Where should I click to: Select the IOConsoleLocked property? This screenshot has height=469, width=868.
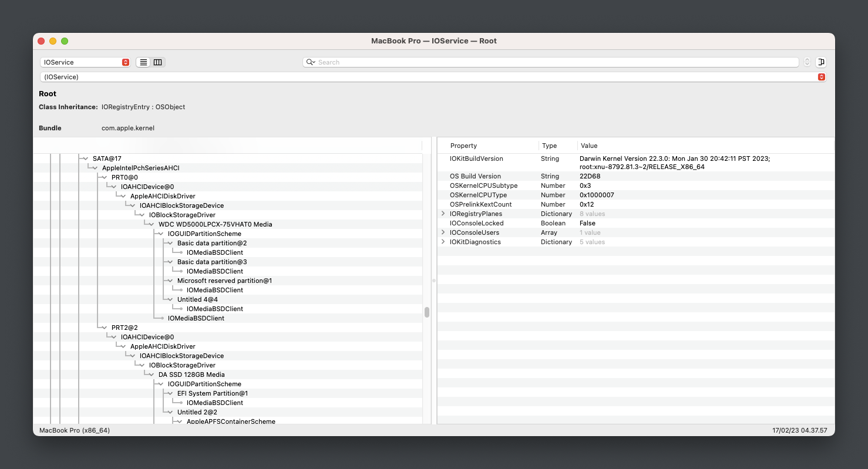[635, 223]
